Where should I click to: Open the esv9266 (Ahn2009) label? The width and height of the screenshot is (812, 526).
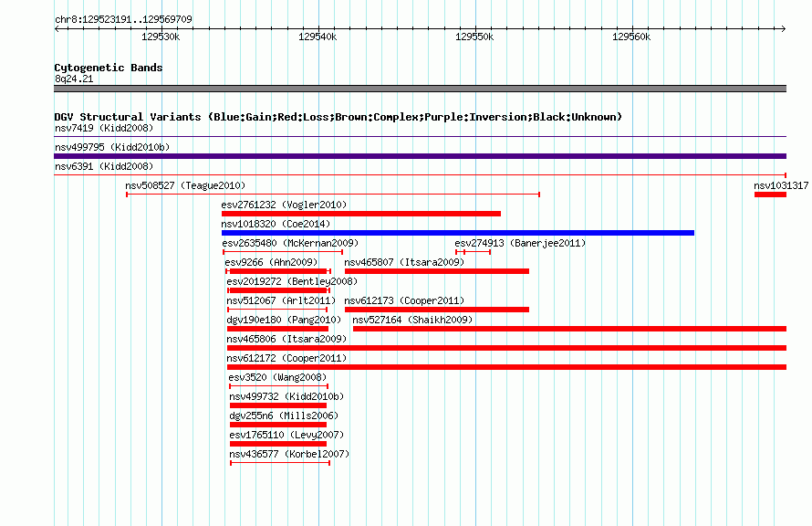pyautogui.click(x=271, y=262)
